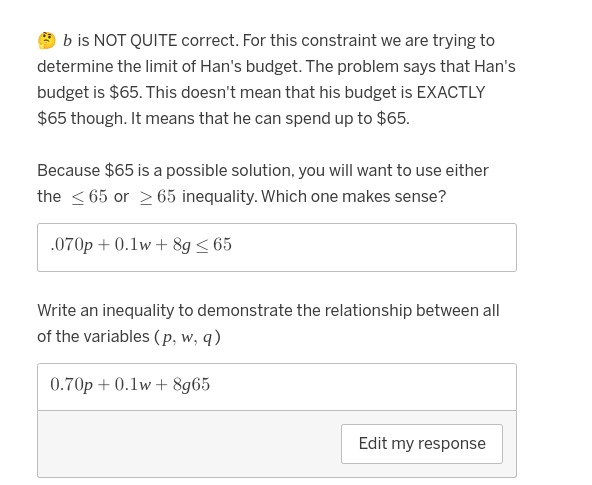Click the ≤ sign inside the example expression box
Viewport: 592px width, 485px height.
click(x=202, y=245)
